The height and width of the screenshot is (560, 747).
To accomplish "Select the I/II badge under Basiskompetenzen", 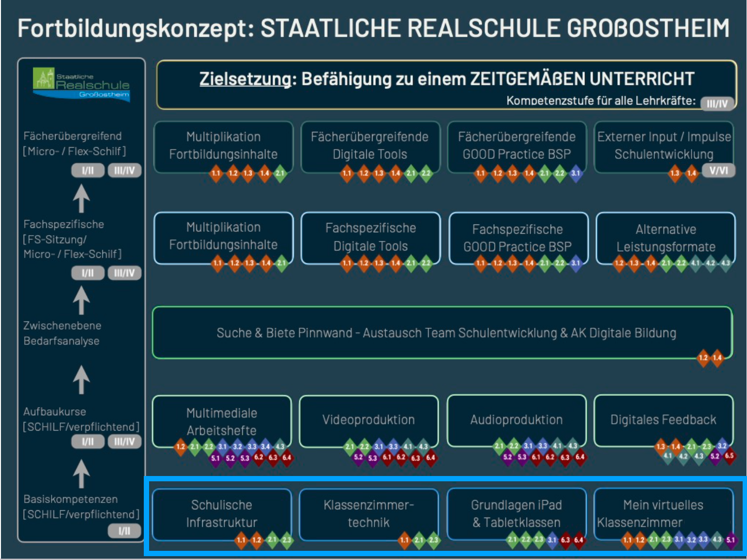I will (x=124, y=531).
